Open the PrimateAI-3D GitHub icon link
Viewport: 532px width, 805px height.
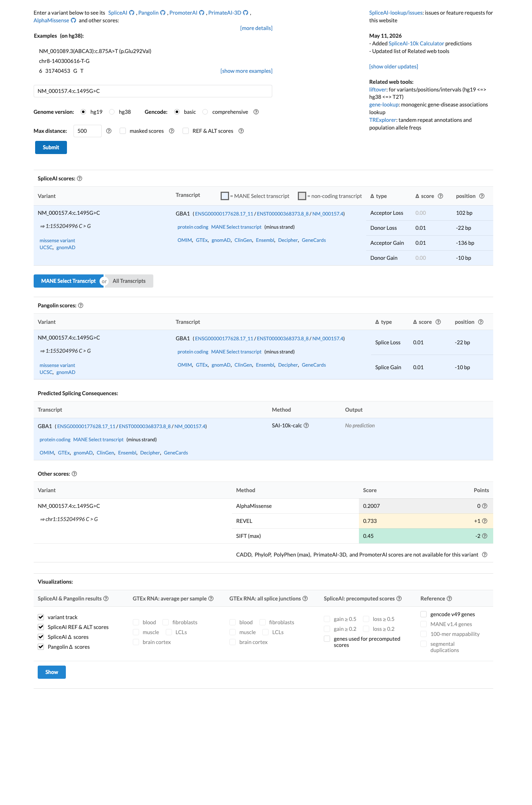246,13
